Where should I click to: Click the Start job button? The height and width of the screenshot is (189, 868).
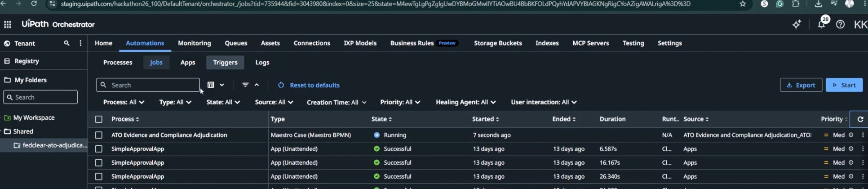pyautogui.click(x=844, y=85)
